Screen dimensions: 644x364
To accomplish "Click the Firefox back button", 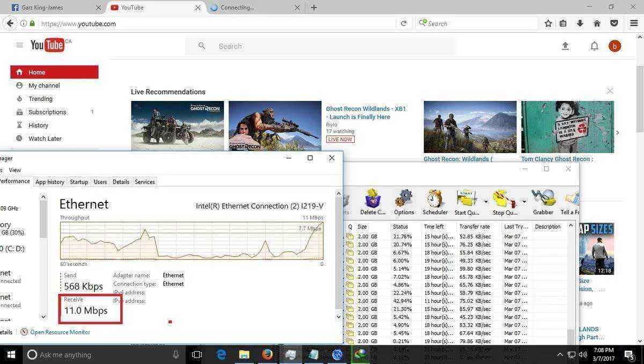I will pos(10,24).
